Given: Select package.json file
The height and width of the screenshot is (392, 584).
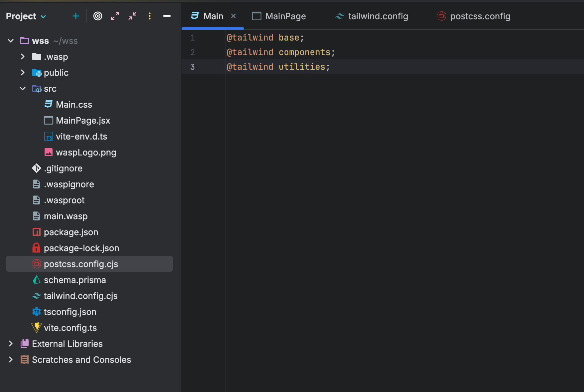Looking at the screenshot, I should [71, 232].
